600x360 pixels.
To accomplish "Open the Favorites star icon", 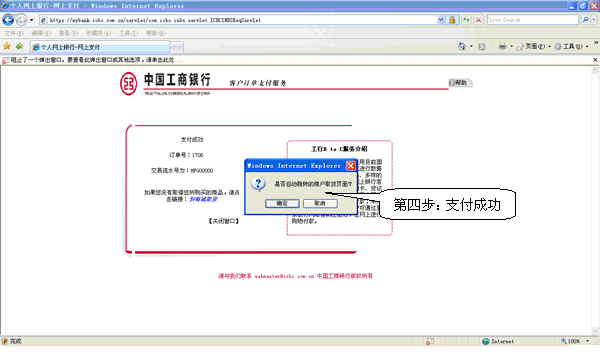I will pyautogui.click(x=7, y=46).
